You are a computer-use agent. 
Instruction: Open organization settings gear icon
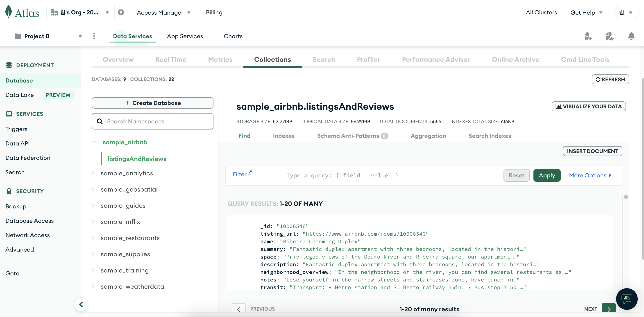[121, 13]
